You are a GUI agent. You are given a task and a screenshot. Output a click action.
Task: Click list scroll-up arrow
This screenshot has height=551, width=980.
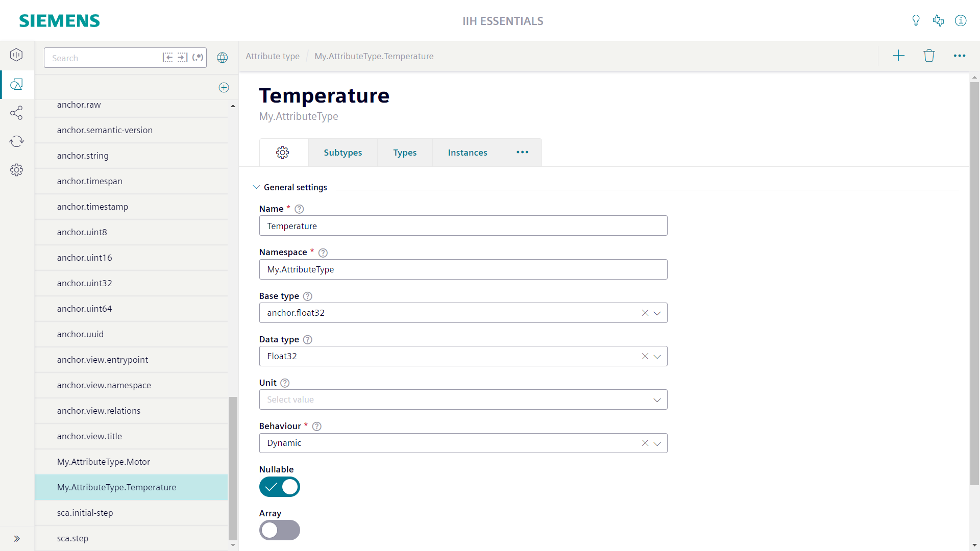click(233, 106)
